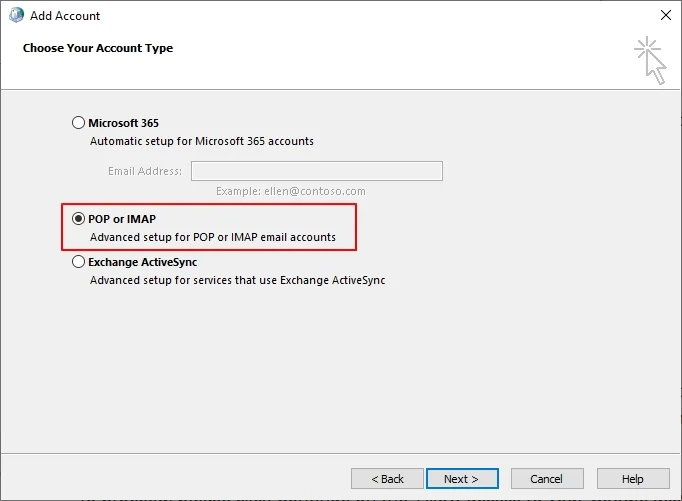Click the Add Account globe icon

point(15,16)
